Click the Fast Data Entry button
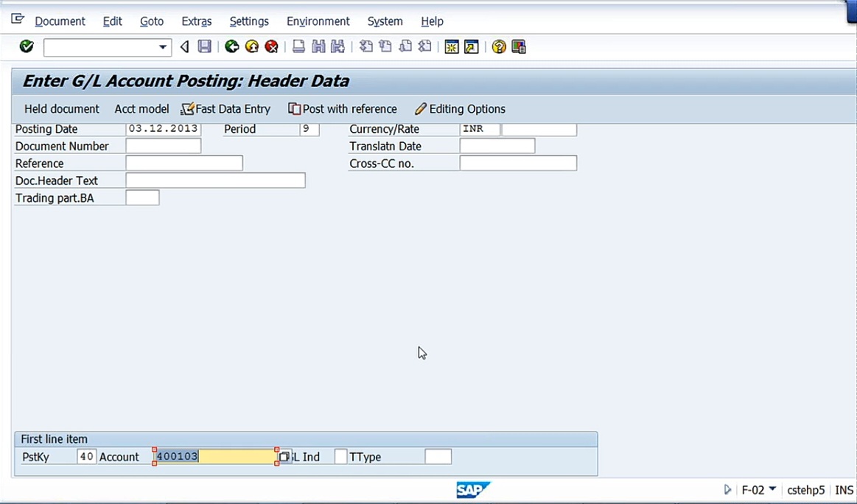The image size is (857, 504). 225,109
